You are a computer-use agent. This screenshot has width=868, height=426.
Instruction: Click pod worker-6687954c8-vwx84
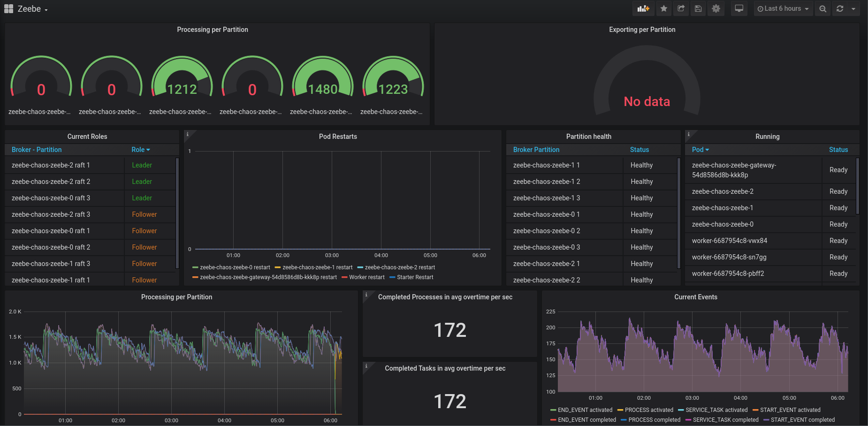point(730,241)
